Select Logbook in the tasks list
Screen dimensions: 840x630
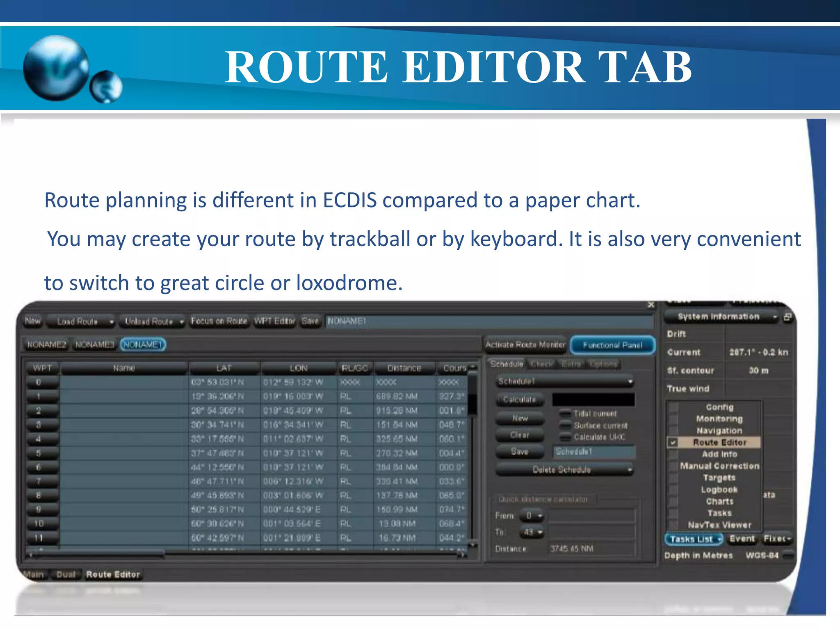coord(719,490)
